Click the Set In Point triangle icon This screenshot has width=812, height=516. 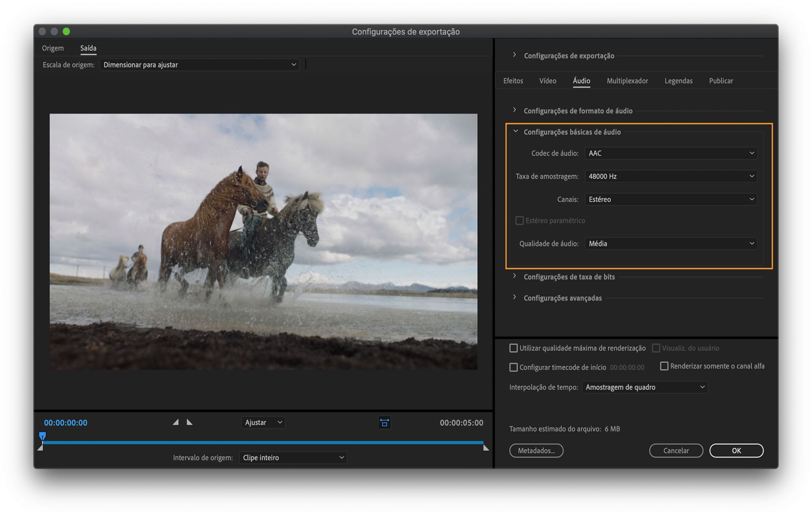[x=176, y=422]
